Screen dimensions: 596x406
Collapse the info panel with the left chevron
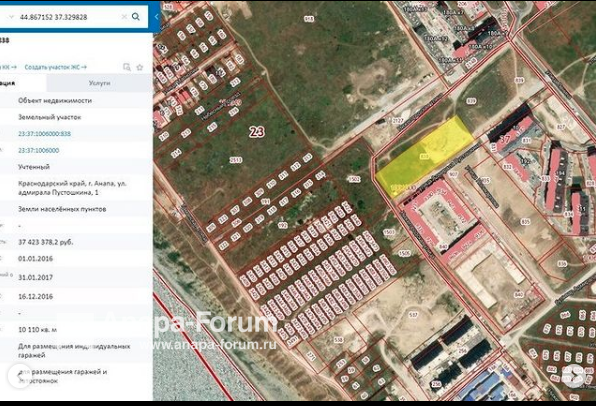[156, 17]
